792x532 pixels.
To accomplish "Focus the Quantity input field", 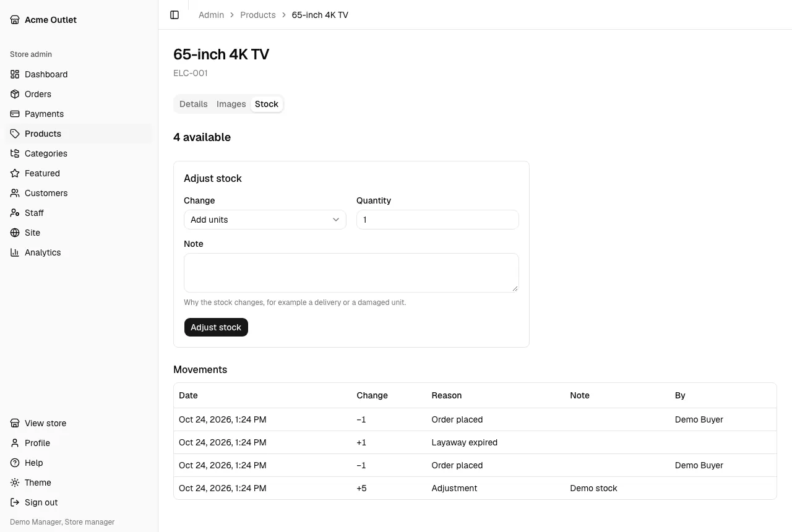I will [437, 220].
